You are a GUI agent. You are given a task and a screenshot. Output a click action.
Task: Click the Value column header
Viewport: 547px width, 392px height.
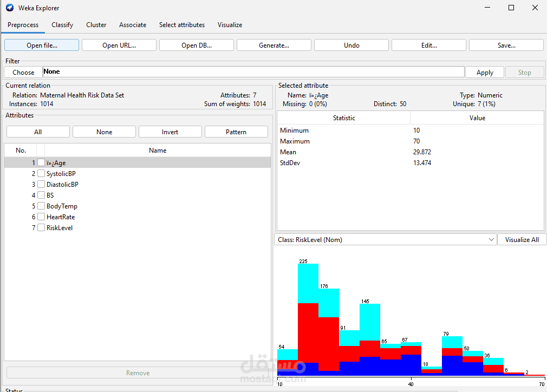[x=477, y=118]
